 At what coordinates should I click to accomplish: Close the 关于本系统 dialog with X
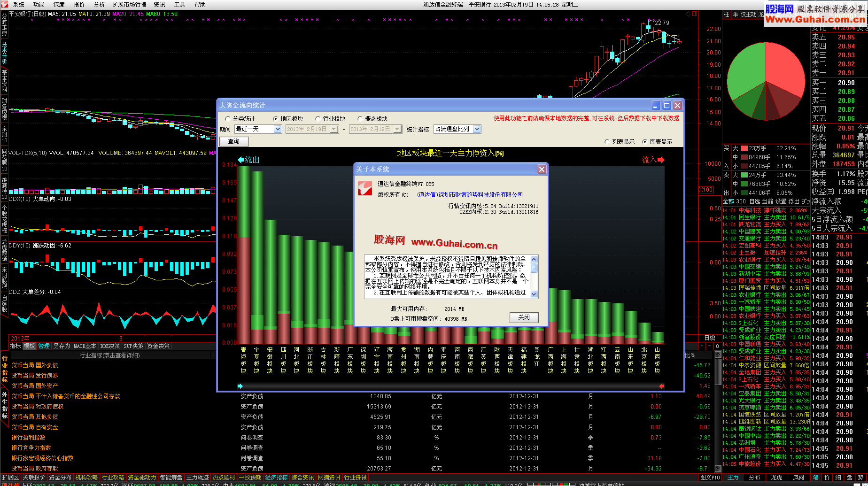tap(542, 169)
